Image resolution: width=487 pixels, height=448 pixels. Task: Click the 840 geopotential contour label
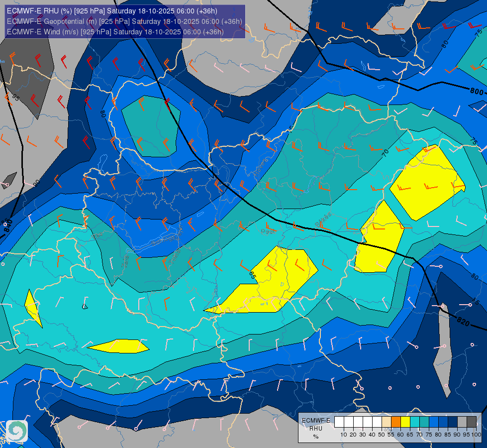pyautogui.click(x=8, y=226)
